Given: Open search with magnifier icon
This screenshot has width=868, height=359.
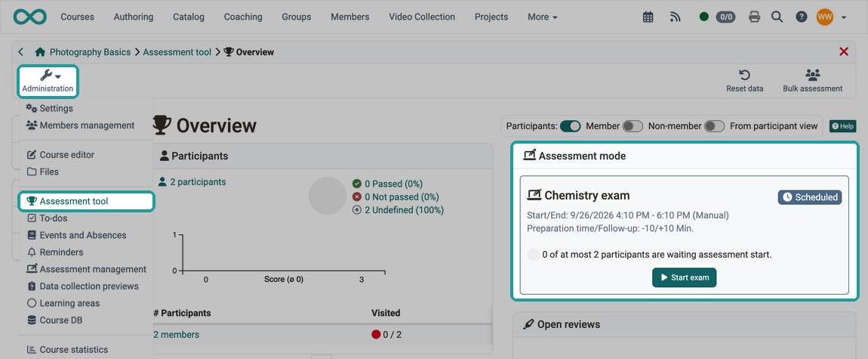Looking at the screenshot, I should pyautogui.click(x=777, y=17).
